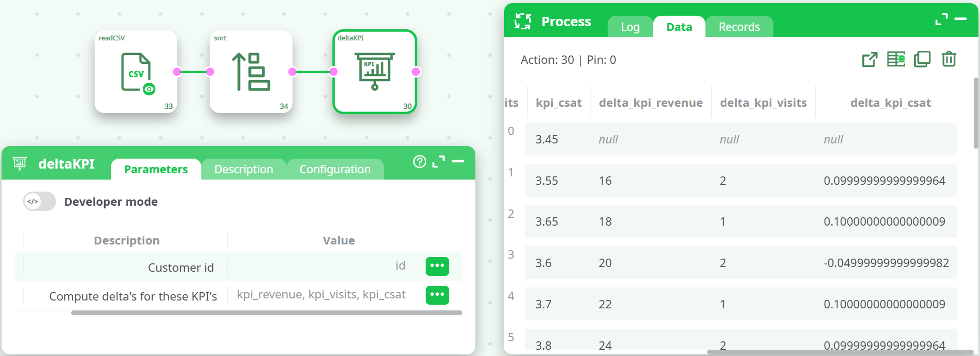980x356 pixels.
Task: Click the 'Compute delta's for these KPI's' cell
Action: click(x=126, y=296)
